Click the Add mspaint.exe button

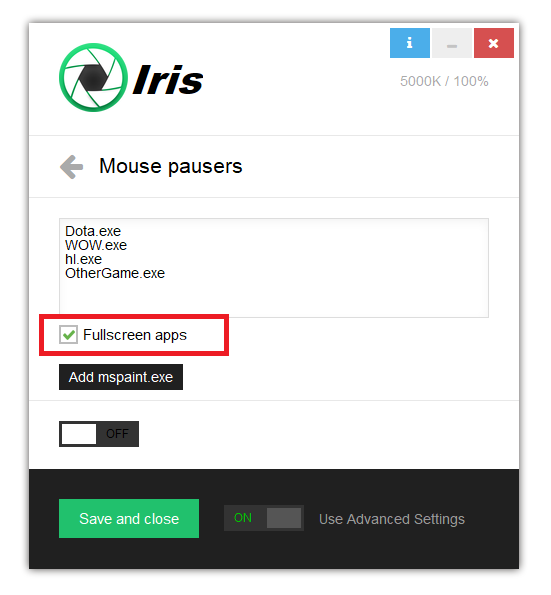121,377
